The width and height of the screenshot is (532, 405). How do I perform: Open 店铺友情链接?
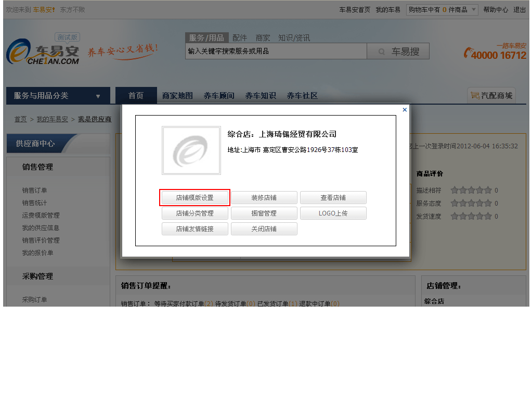point(194,229)
